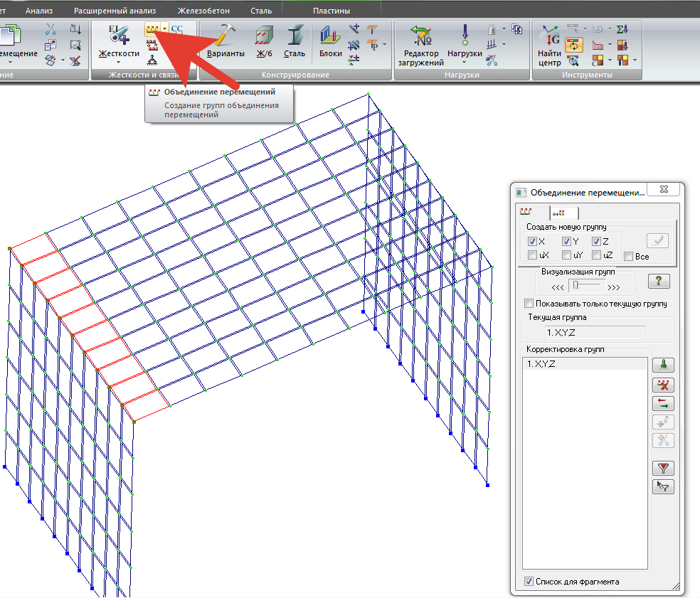Open Варианты with the hammer icon
Viewport: 700px width, 598px height.
point(226,41)
